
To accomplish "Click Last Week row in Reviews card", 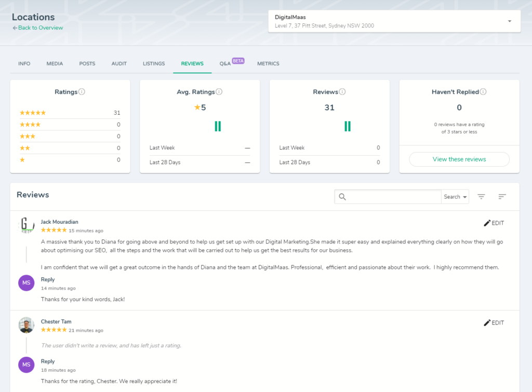I will coord(329,148).
